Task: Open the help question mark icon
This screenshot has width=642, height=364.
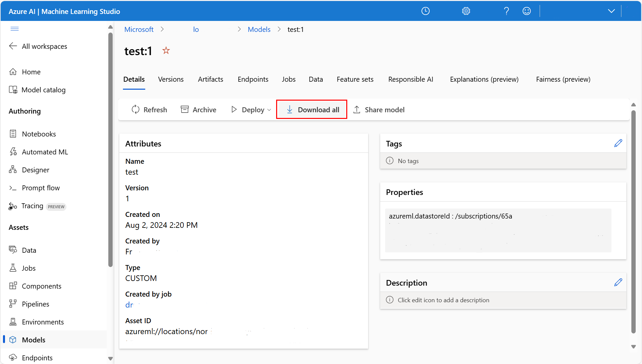Action: point(506,11)
